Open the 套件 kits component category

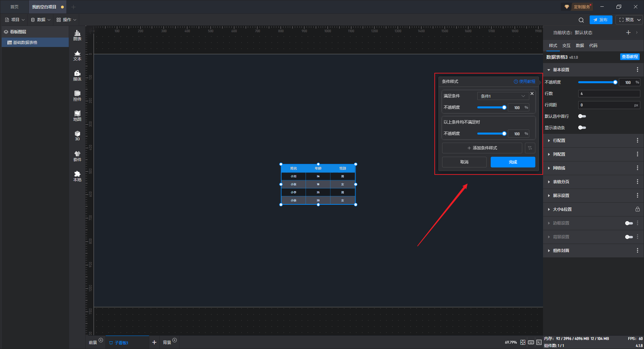point(77,156)
